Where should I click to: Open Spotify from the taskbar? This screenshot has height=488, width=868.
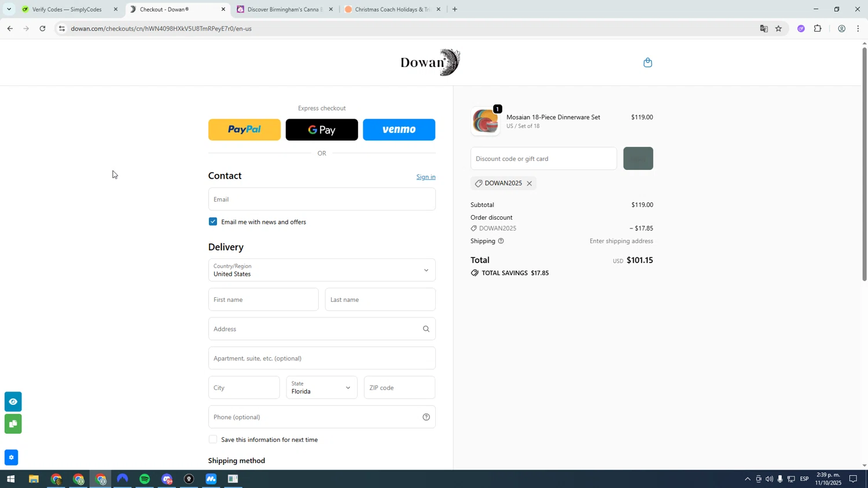point(145,479)
